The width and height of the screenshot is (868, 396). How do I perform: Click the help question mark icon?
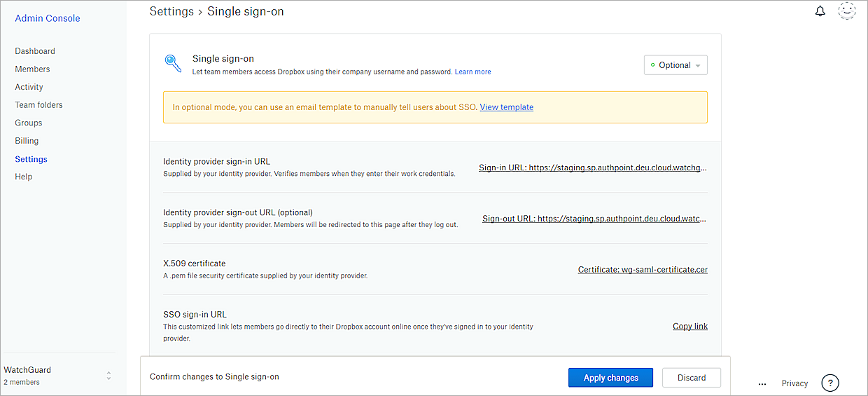pos(829,383)
